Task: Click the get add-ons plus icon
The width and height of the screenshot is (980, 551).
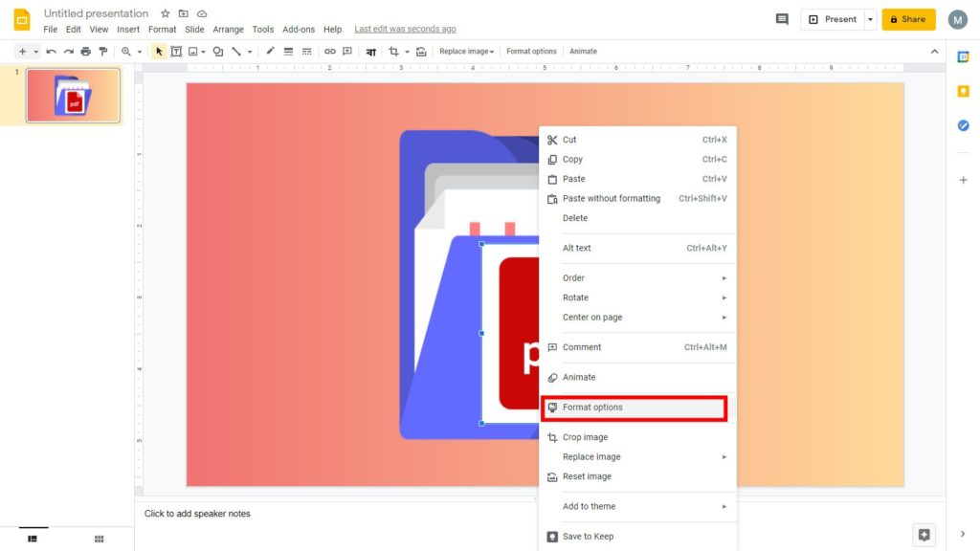Action: click(963, 180)
